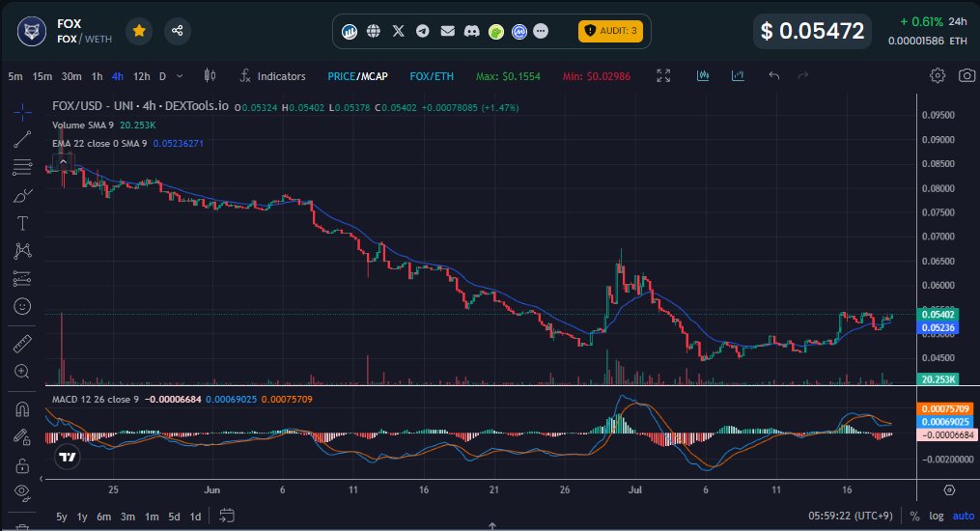980x531 pixels.
Task: Click the TradingView logo
Action: pyautogui.click(x=68, y=457)
